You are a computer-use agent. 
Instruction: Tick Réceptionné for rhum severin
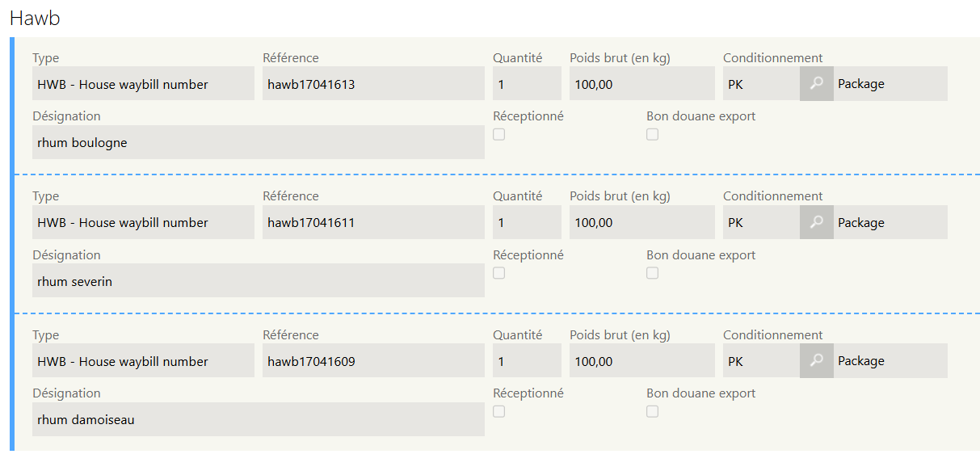tap(499, 273)
